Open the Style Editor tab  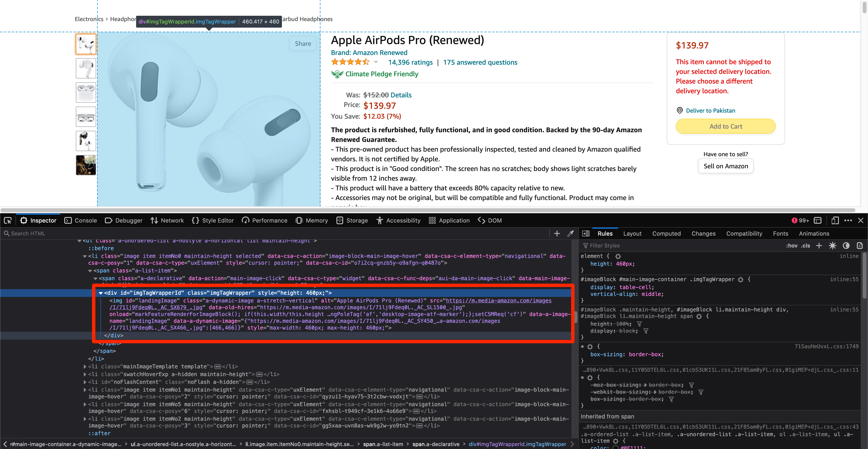pyautogui.click(x=213, y=221)
